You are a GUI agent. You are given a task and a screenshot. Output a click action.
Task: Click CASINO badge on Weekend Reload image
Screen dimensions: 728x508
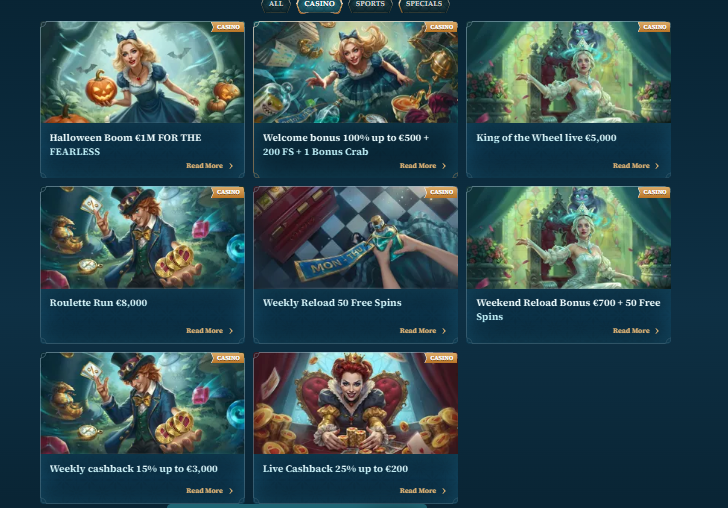tap(654, 192)
